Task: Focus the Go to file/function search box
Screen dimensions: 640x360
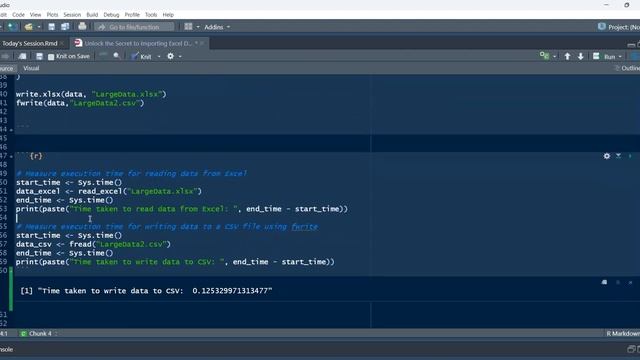Action: [134, 27]
